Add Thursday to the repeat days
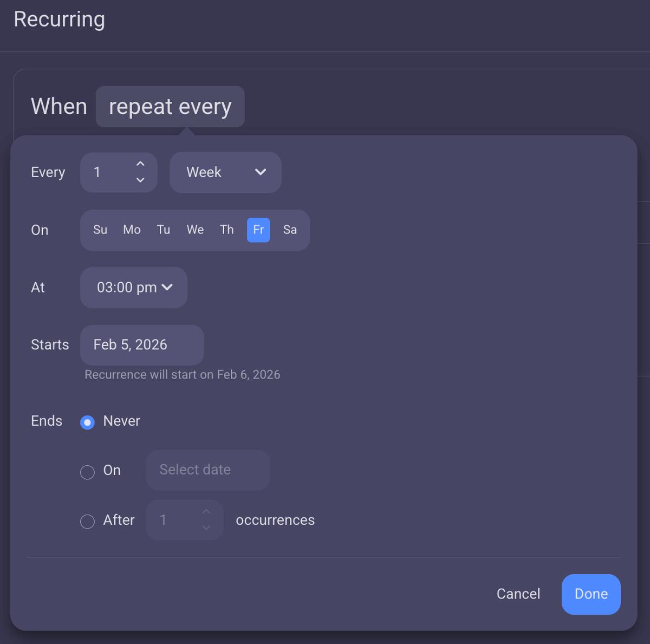The image size is (650, 644). [x=226, y=230]
